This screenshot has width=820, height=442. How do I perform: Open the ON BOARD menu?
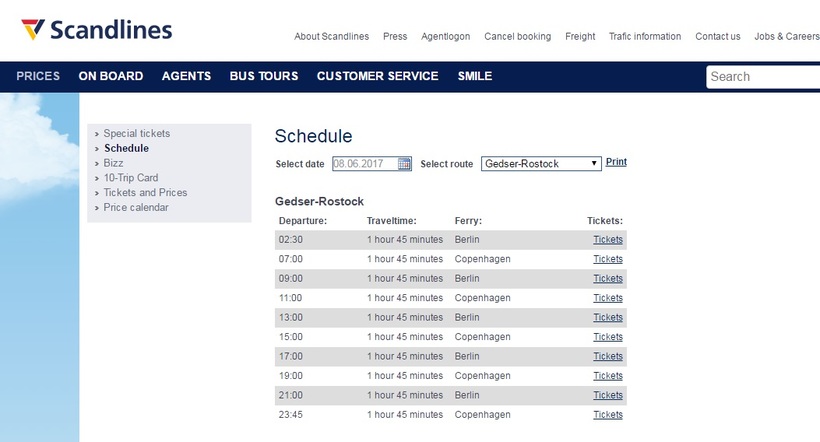pyautogui.click(x=111, y=76)
